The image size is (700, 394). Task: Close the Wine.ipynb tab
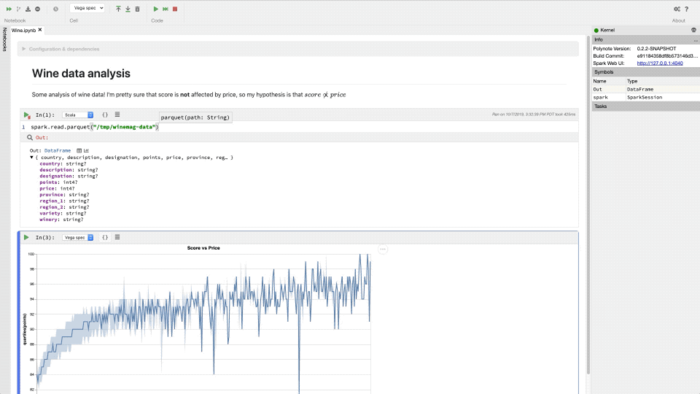tap(40, 30)
